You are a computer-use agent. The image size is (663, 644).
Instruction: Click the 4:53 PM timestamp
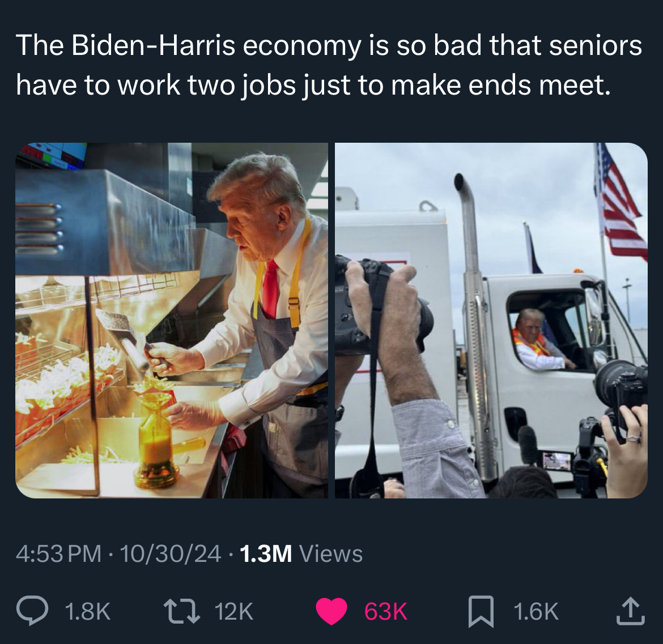coord(59,553)
